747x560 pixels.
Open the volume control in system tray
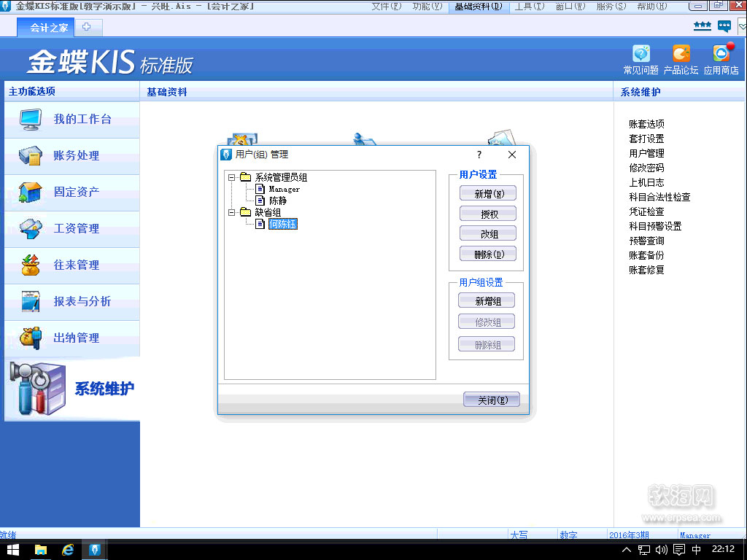[661, 550]
